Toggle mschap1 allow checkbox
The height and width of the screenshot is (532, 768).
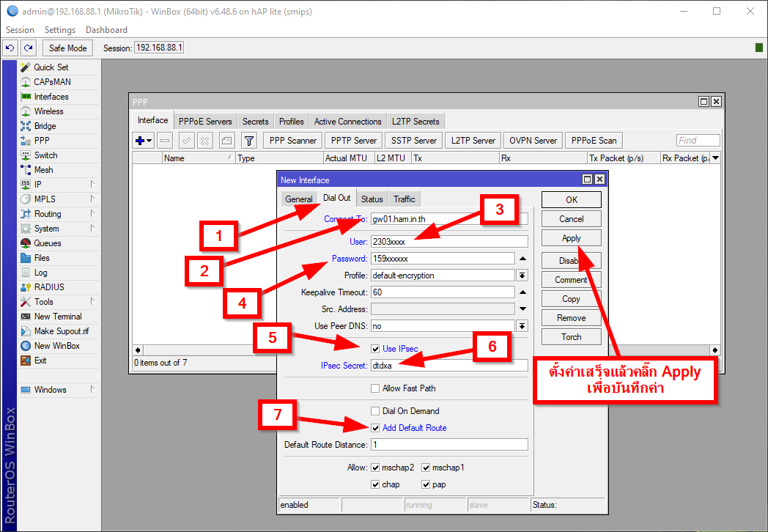pyautogui.click(x=426, y=468)
